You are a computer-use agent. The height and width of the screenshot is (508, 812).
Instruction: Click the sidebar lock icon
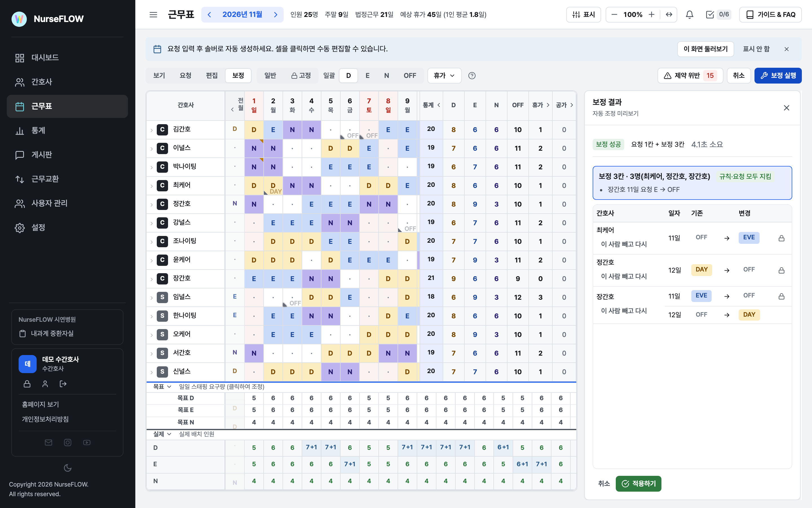pyautogui.click(x=27, y=384)
